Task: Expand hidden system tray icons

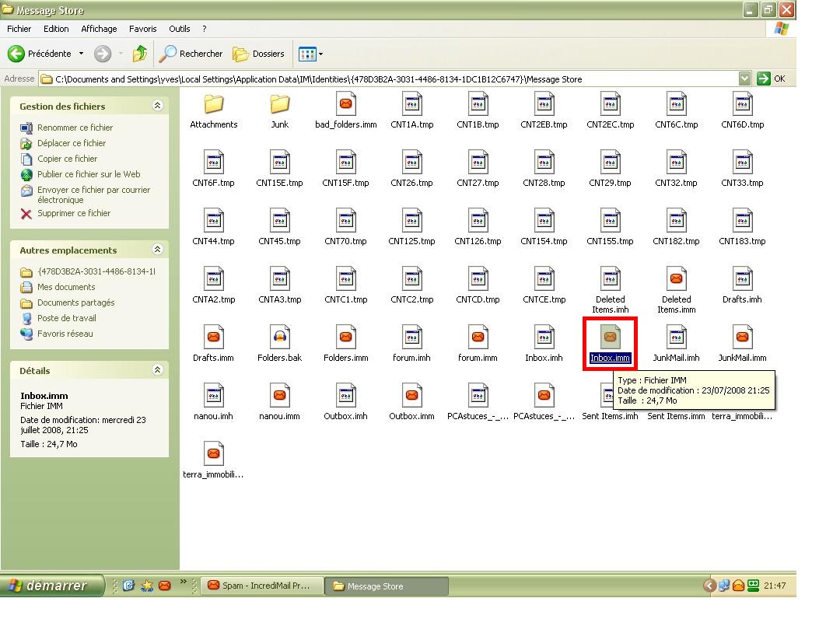Action: [709, 586]
